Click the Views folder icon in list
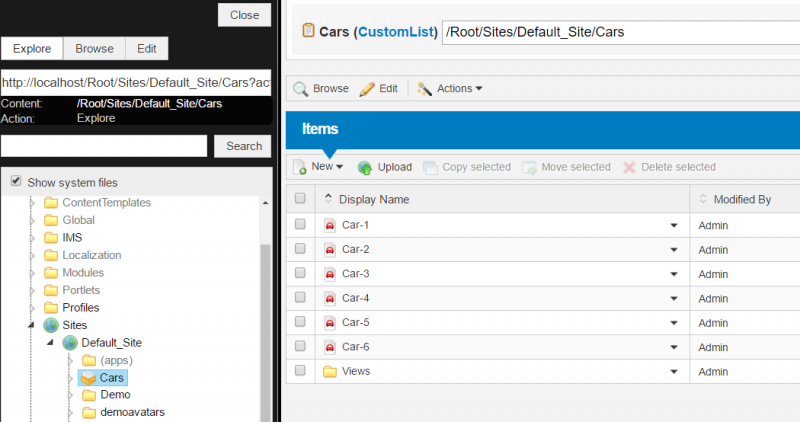Image resolution: width=800 pixels, height=422 pixels. pyautogui.click(x=330, y=371)
